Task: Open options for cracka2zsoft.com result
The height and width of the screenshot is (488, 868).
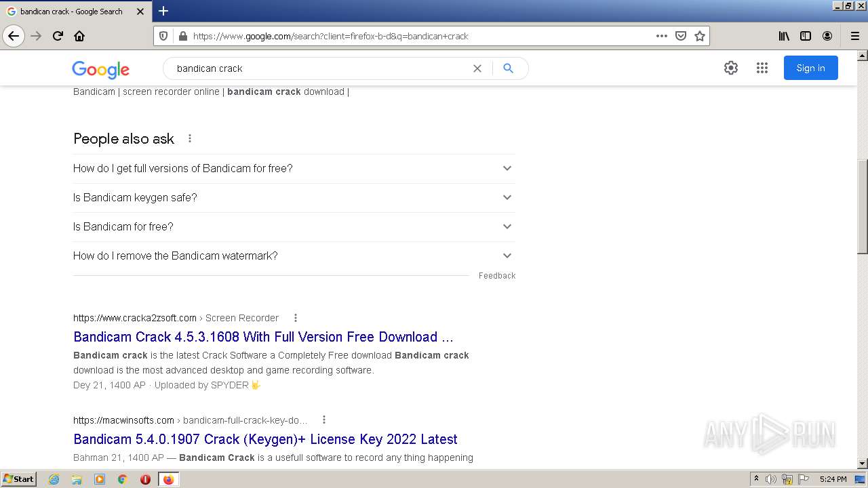Action: pos(296,318)
